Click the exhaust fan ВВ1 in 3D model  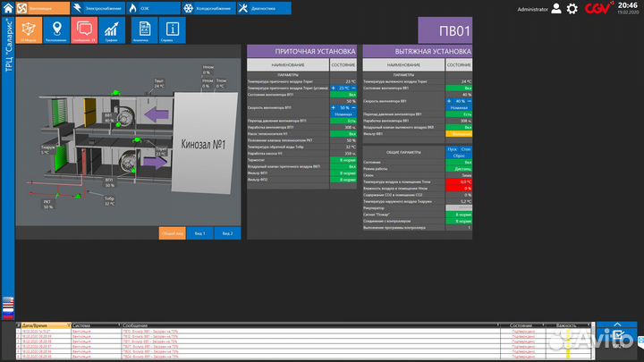124,115
